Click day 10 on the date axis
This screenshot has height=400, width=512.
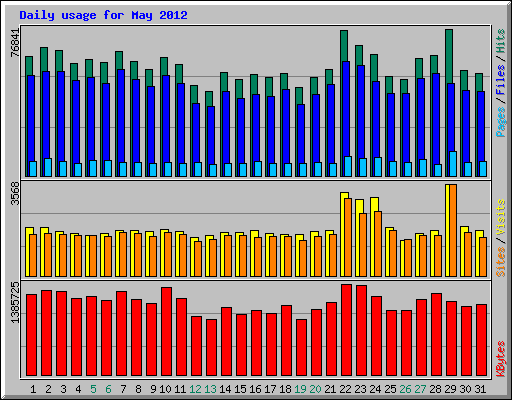(x=165, y=389)
